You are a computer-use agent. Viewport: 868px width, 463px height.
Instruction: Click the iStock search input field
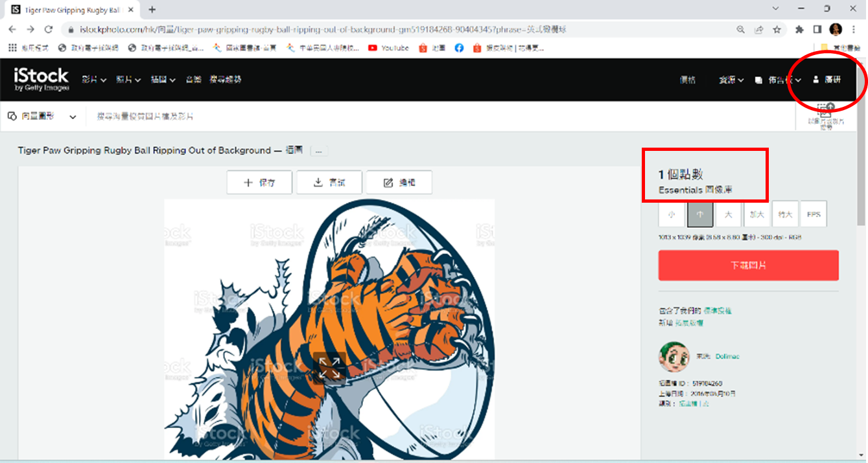[441, 117]
